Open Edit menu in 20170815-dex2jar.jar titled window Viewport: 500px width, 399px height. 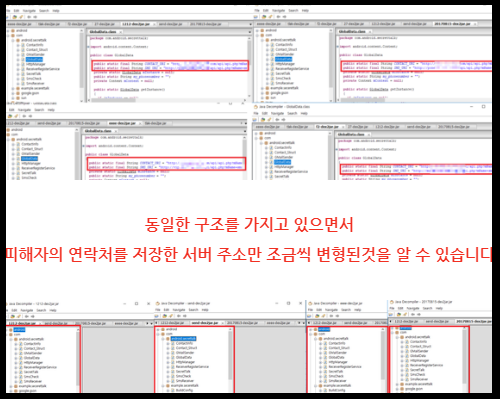pyautogui.click(x=401, y=308)
